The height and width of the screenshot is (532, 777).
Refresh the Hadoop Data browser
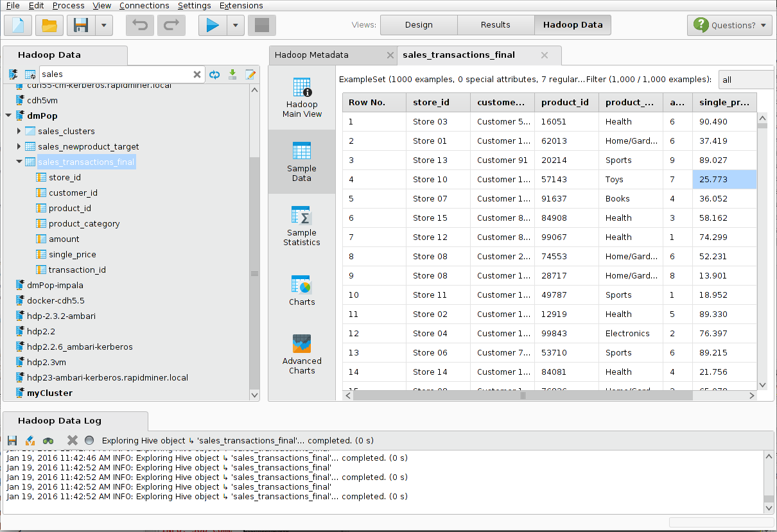pyautogui.click(x=214, y=74)
